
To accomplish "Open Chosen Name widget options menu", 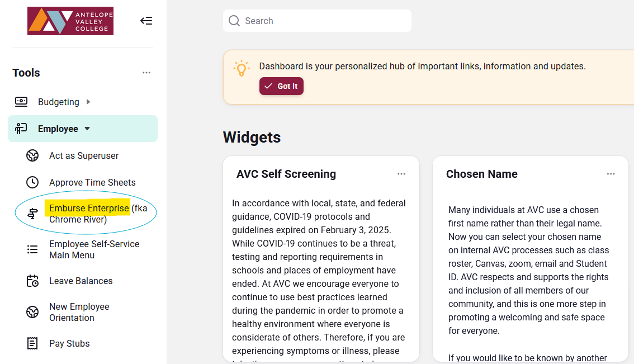I will [x=611, y=174].
